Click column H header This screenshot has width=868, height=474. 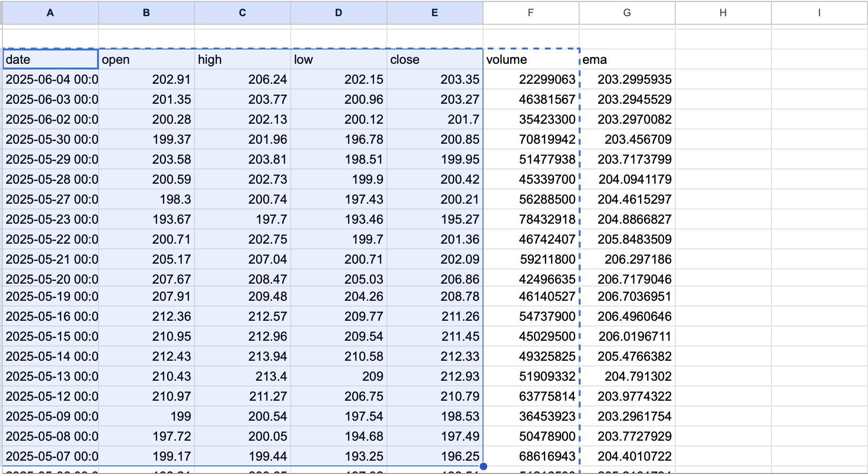[723, 13]
